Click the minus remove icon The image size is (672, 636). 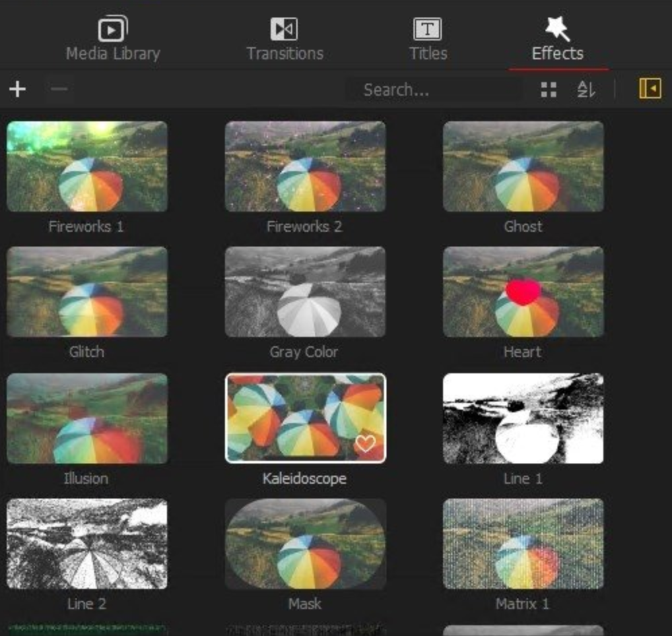59,89
